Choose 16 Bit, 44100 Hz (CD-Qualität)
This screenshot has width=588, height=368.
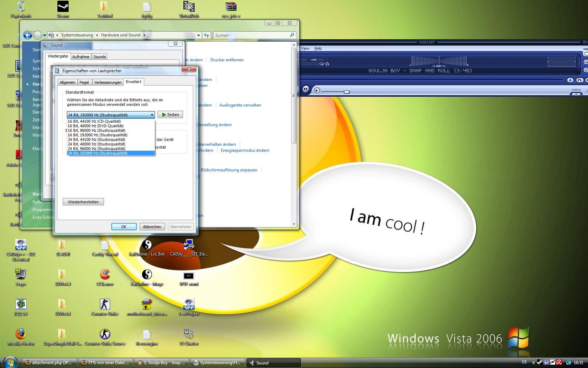(x=111, y=121)
